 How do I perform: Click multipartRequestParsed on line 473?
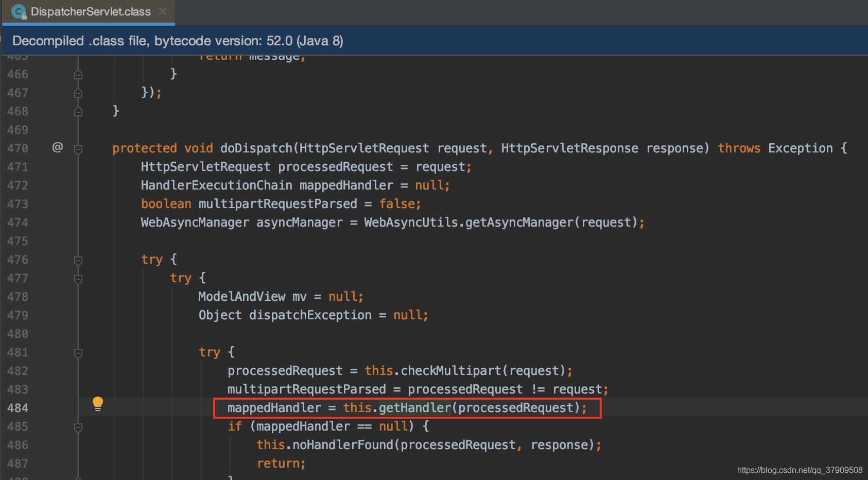click(x=278, y=204)
